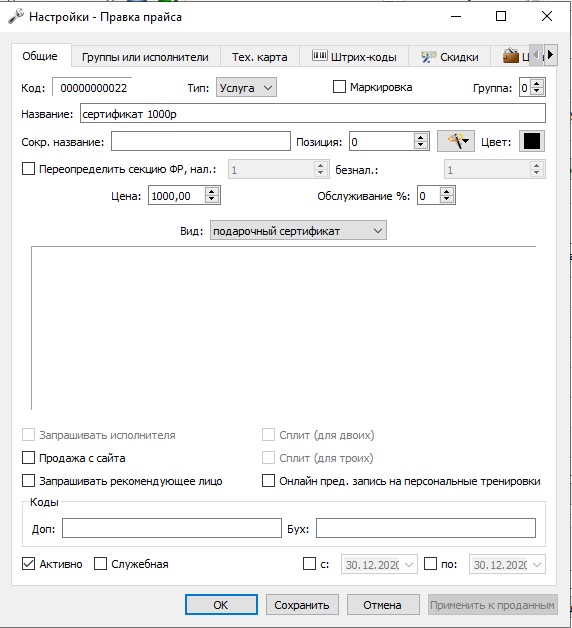Check the Продажа с сайта option
Image resolution: width=572 pixels, height=628 pixels.
[28, 458]
